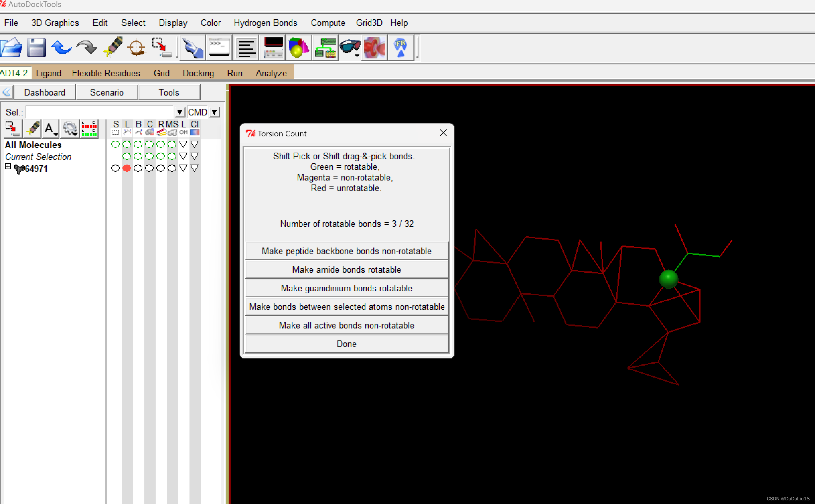Open label triangle menu for 64971
The width and height of the screenshot is (815, 504).
click(183, 168)
